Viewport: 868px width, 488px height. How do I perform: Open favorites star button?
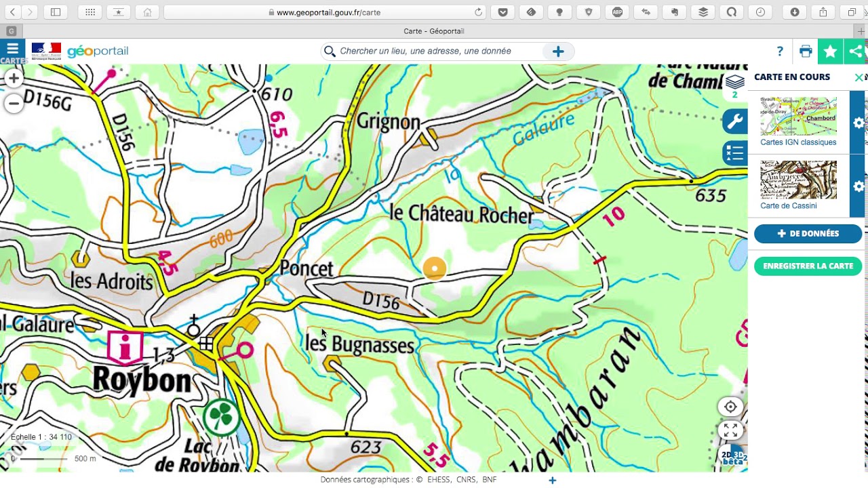click(830, 52)
